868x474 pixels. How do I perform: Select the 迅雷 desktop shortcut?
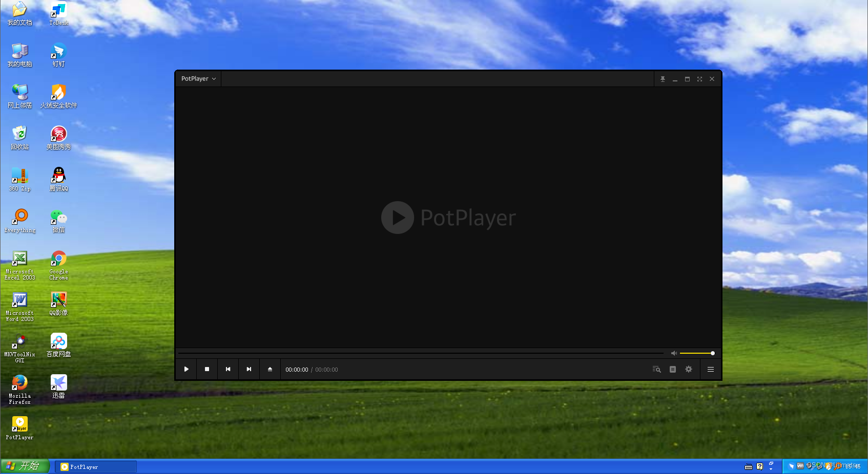click(59, 387)
